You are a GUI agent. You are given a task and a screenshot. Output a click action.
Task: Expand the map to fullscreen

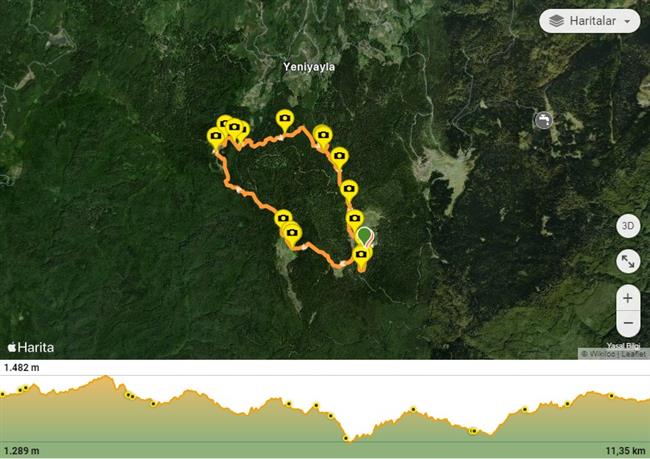click(x=628, y=262)
